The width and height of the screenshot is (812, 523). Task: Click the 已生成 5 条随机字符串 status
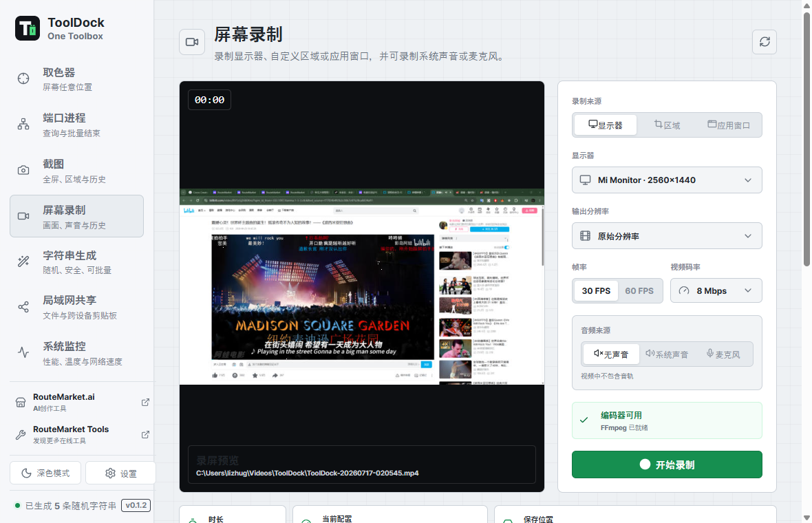click(x=70, y=506)
